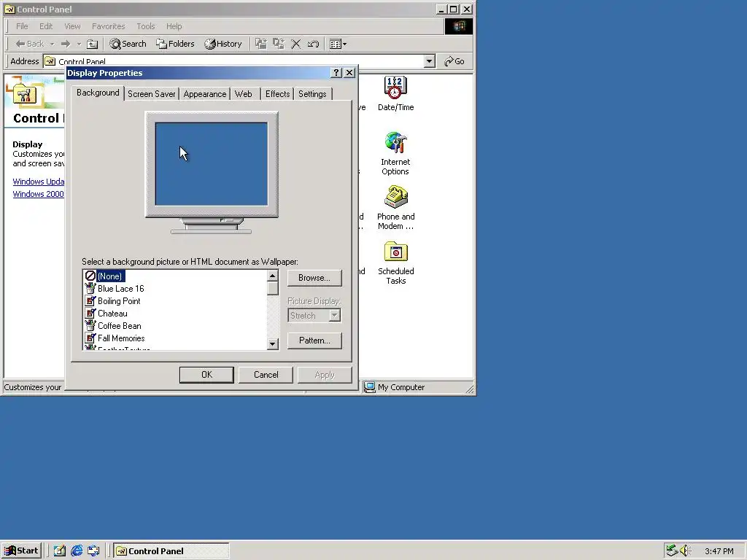This screenshot has height=560, width=747.
Task: Expand the Address bar dropdown
Action: pyautogui.click(x=429, y=61)
